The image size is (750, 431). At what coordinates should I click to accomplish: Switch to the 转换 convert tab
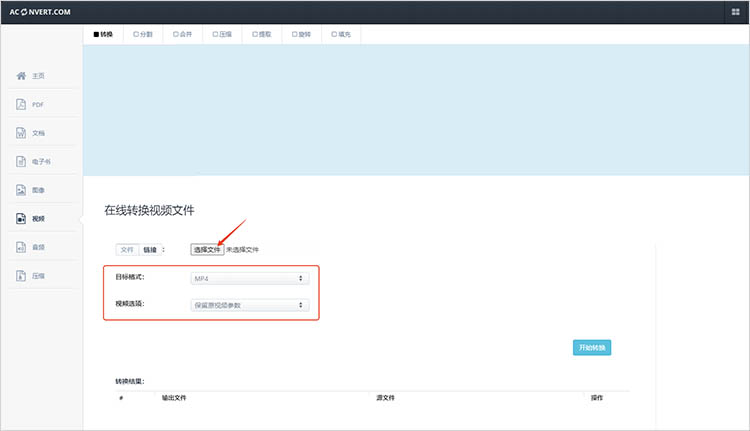click(103, 34)
